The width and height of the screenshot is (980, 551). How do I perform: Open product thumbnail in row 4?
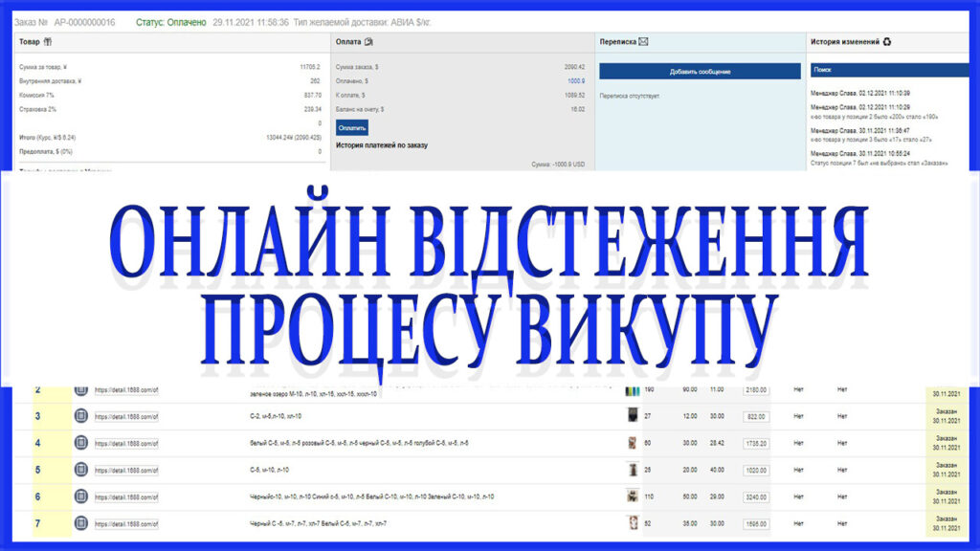click(x=633, y=443)
